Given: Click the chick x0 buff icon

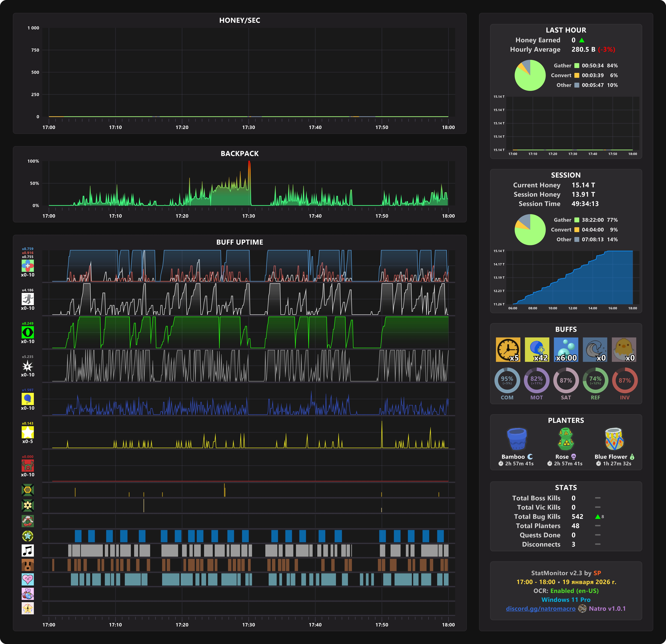Looking at the screenshot, I should pos(624,349).
